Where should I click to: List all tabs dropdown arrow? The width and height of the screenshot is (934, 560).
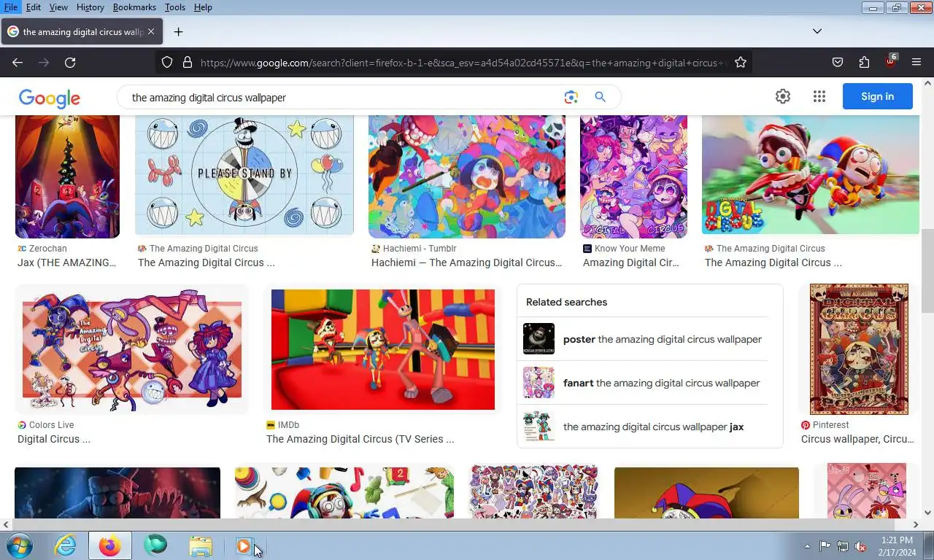[x=817, y=31]
